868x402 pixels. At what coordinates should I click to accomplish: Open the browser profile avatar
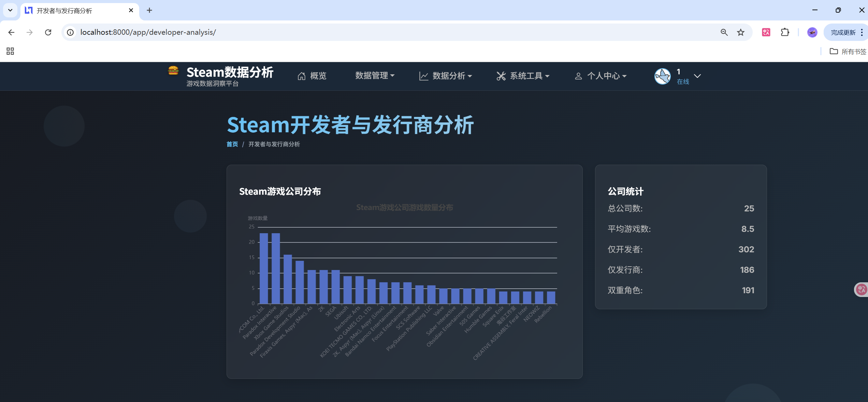pos(812,32)
